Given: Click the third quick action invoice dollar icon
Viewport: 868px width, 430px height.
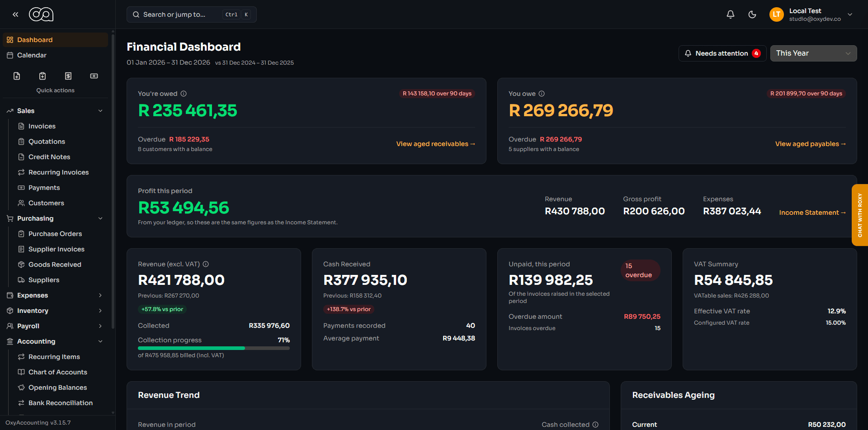Looking at the screenshot, I should 68,76.
